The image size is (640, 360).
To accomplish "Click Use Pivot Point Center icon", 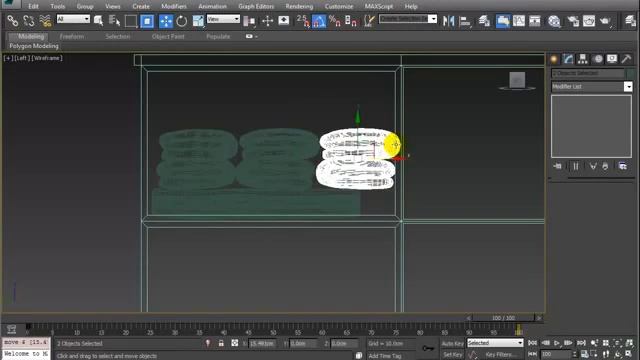I will 249,21.
